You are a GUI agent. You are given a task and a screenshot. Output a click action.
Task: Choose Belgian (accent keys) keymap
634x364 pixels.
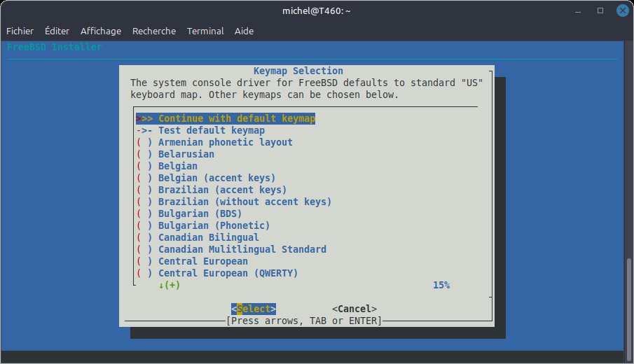click(x=216, y=178)
